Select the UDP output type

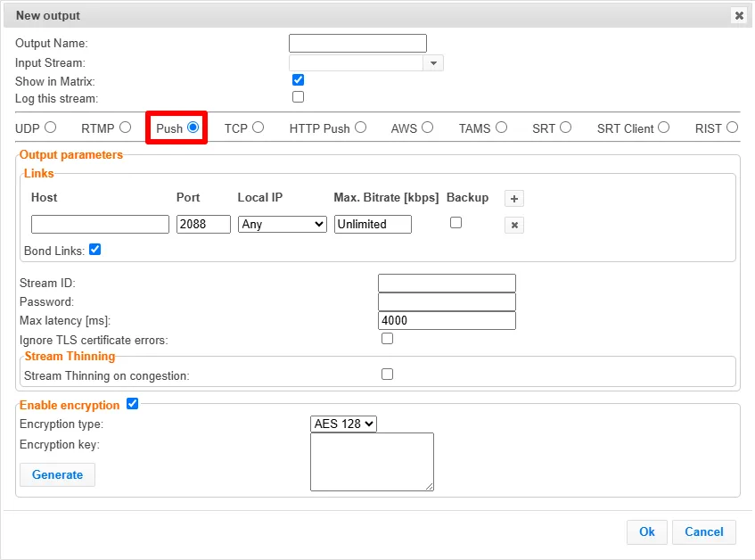(51, 128)
